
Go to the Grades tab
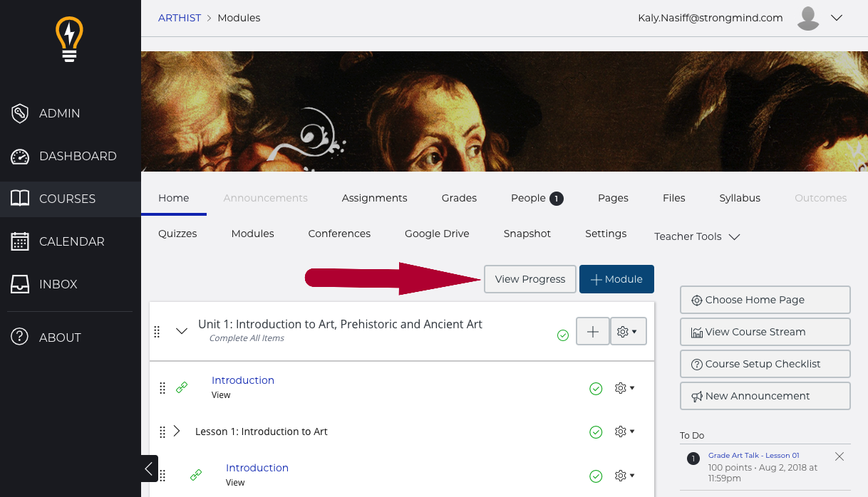point(460,198)
